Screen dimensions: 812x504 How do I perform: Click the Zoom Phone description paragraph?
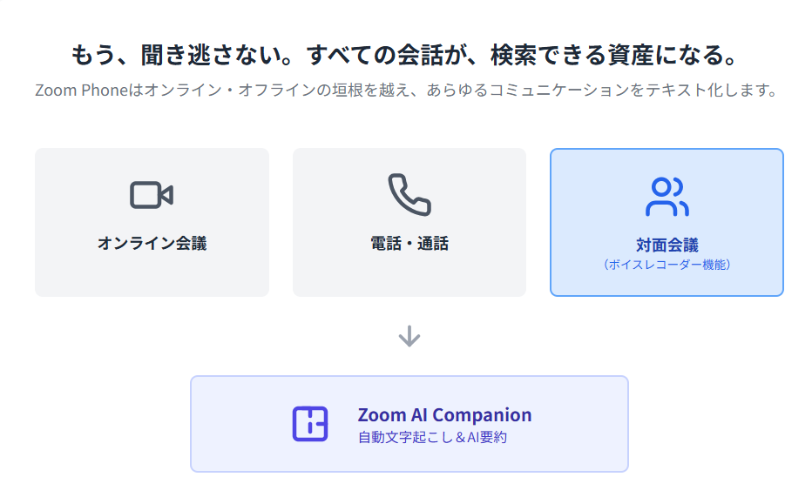coord(408,90)
